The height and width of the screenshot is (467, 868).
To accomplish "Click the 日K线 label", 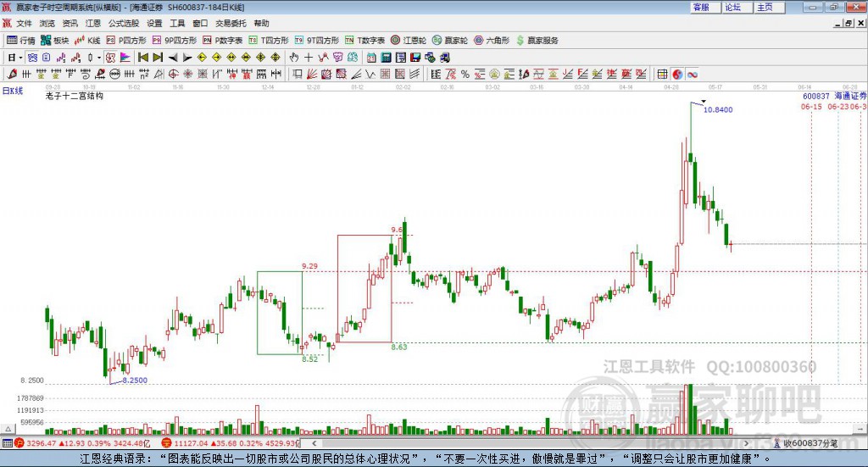I will pyautogui.click(x=13, y=91).
